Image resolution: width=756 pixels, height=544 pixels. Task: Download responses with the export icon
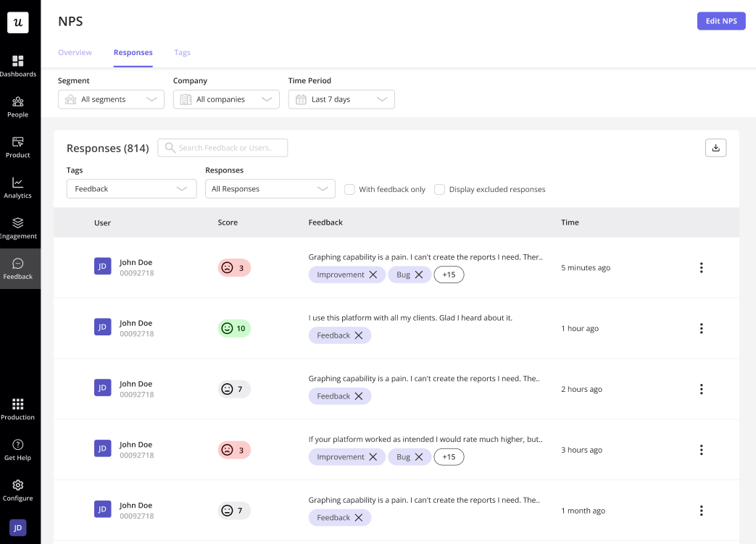(x=715, y=148)
